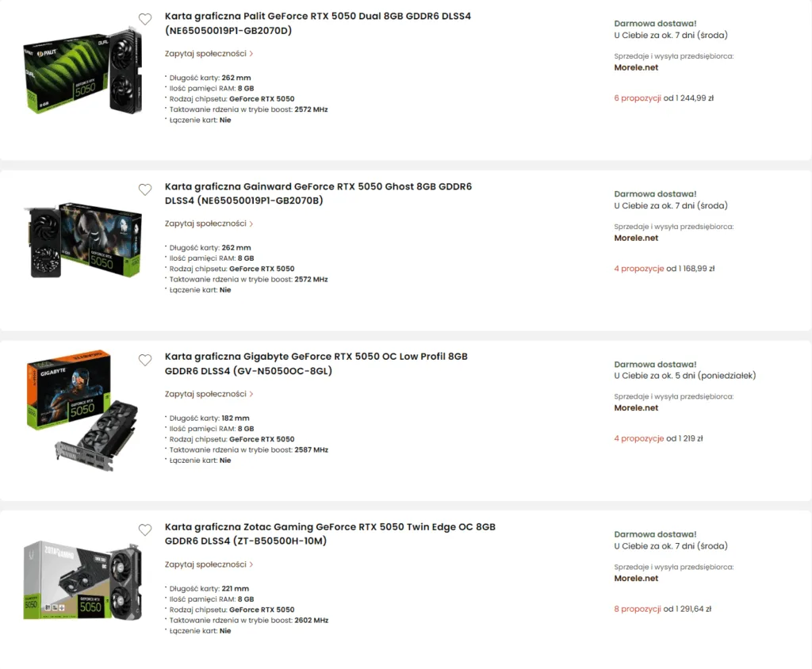This screenshot has height=669, width=812.
Task: Save Zotac Twin Edge OC to wishlist
Action: [x=145, y=529]
